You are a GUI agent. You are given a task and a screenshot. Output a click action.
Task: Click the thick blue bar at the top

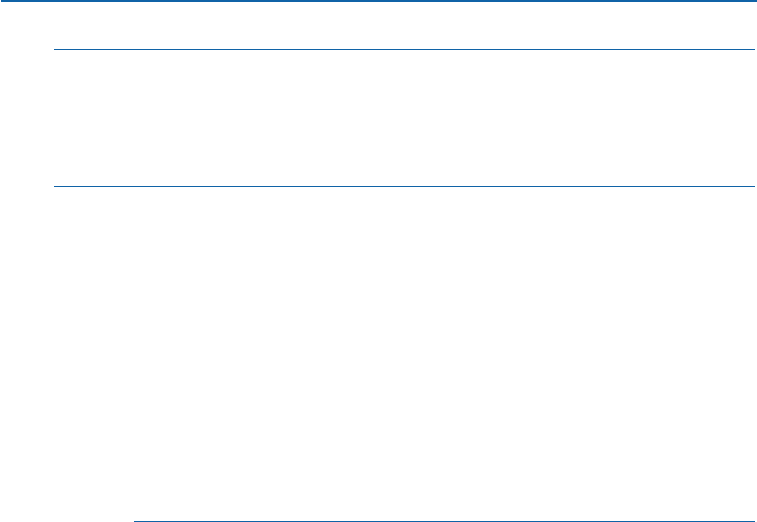378,1
